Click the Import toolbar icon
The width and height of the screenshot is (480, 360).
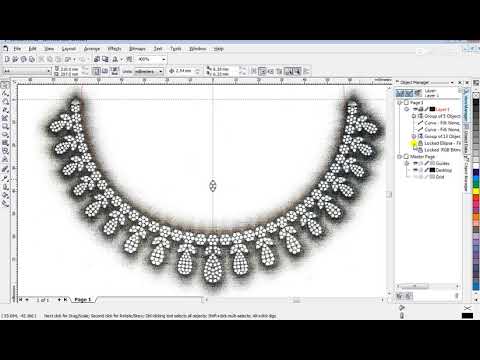click(x=97, y=59)
